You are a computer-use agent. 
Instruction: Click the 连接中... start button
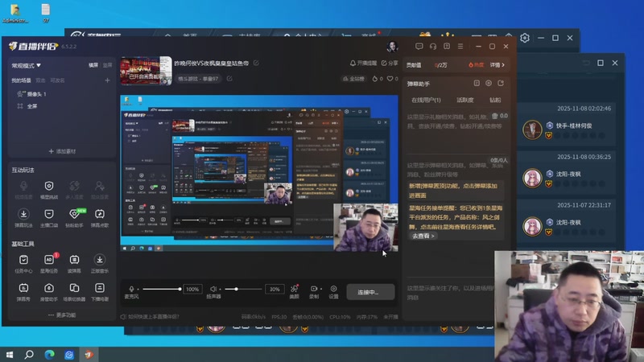pos(370,292)
